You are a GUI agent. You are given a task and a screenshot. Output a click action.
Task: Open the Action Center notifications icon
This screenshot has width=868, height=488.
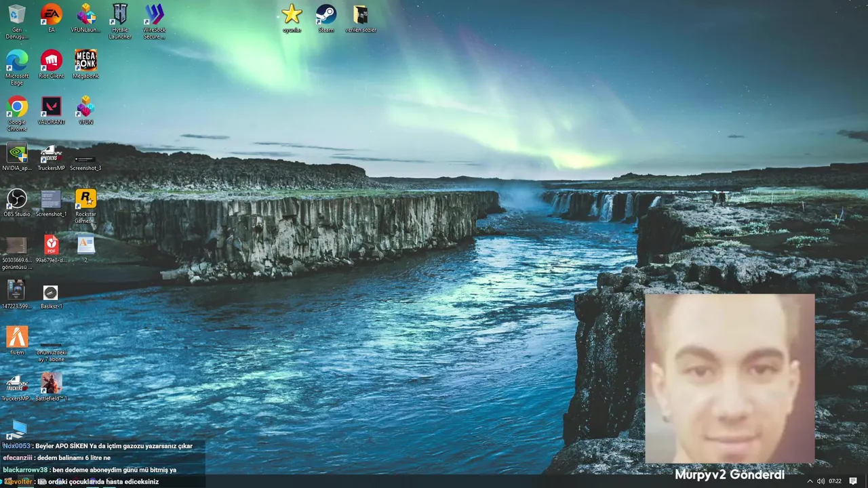[x=853, y=481]
